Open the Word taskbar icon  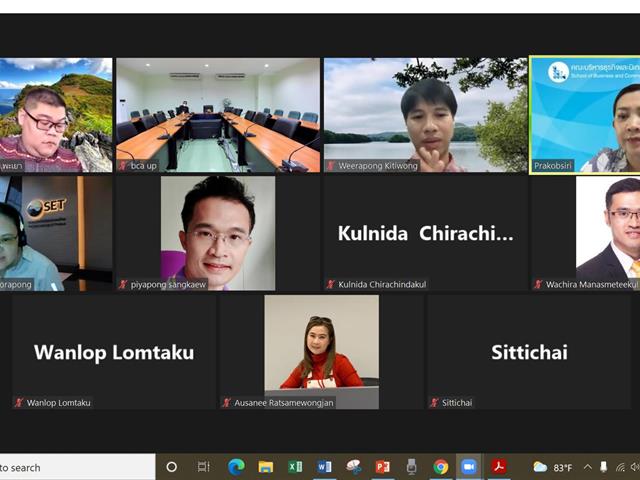click(324, 467)
